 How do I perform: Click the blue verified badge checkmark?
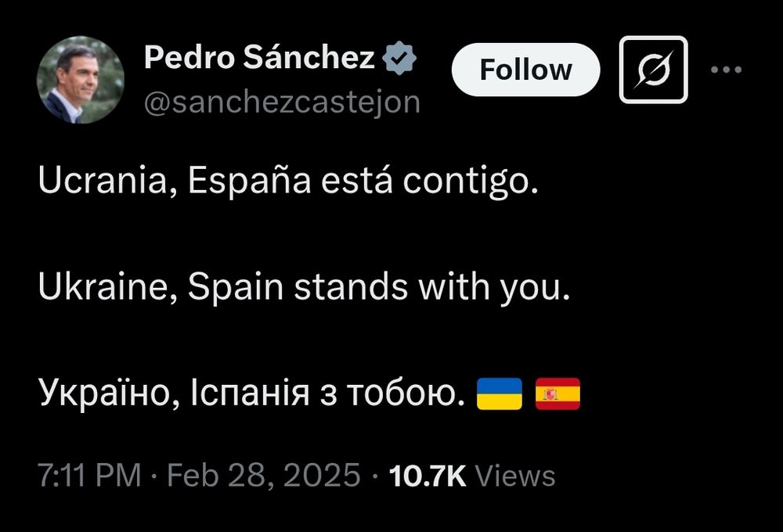399,59
